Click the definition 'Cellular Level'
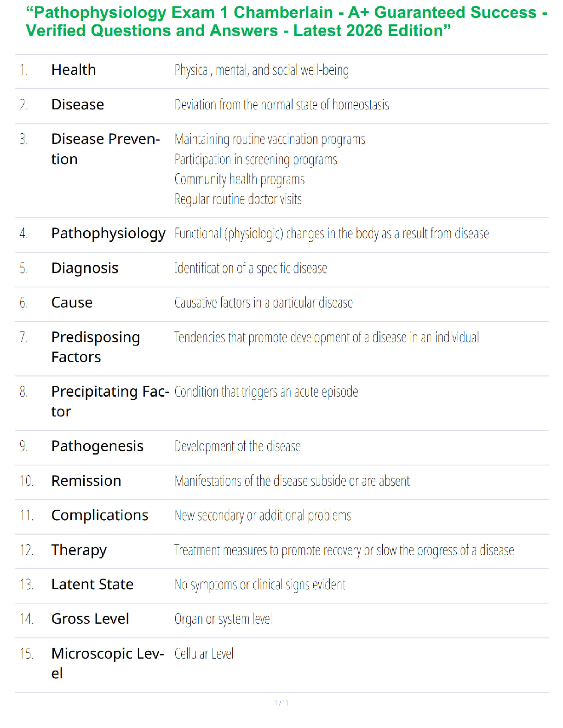The height and width of the screenshot is (728, 563). 204,654
